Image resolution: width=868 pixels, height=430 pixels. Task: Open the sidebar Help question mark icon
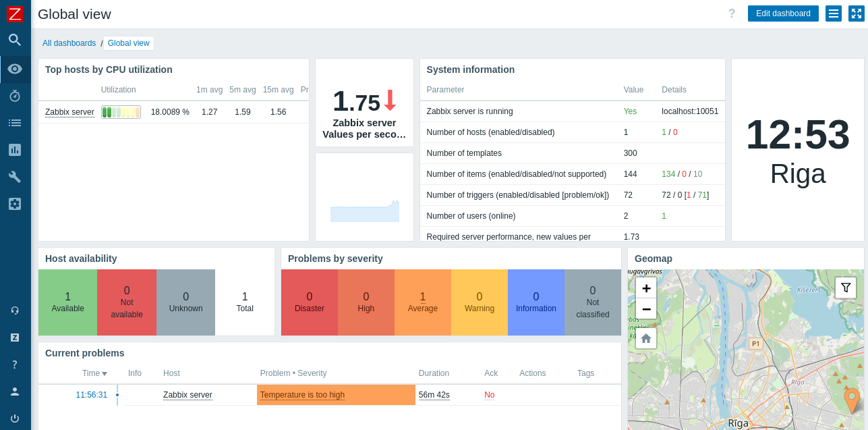click(x=15, y=365)
